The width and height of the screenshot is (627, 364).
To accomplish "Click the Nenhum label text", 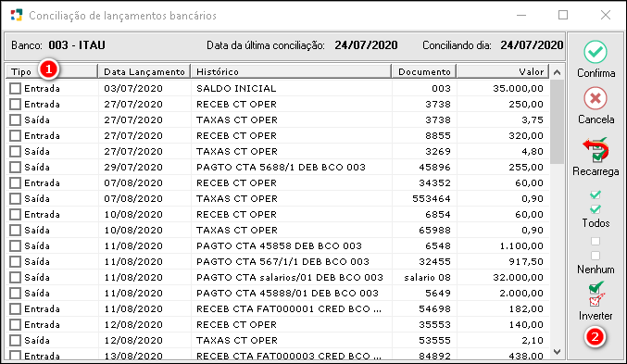I will pos(596,270).
